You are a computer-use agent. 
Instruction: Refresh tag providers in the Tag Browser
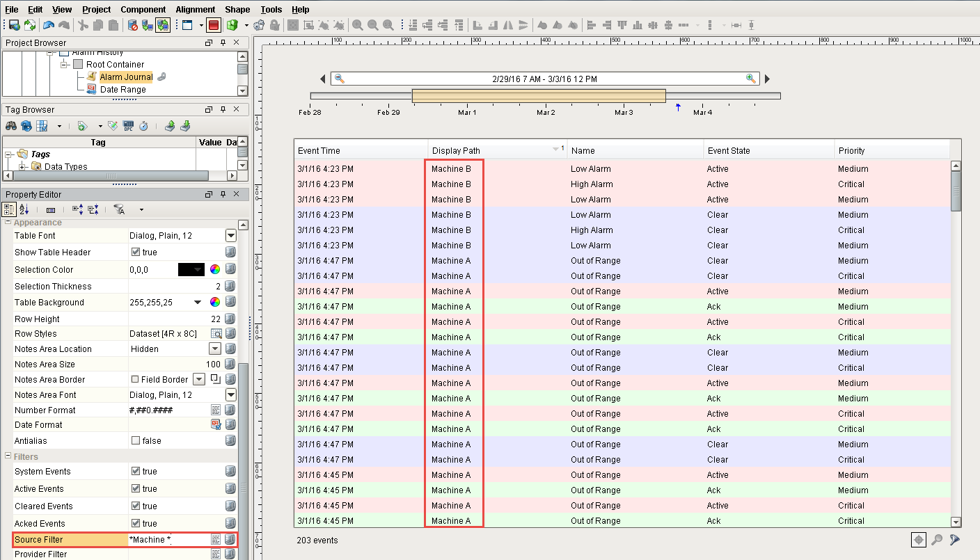(26, 126)
